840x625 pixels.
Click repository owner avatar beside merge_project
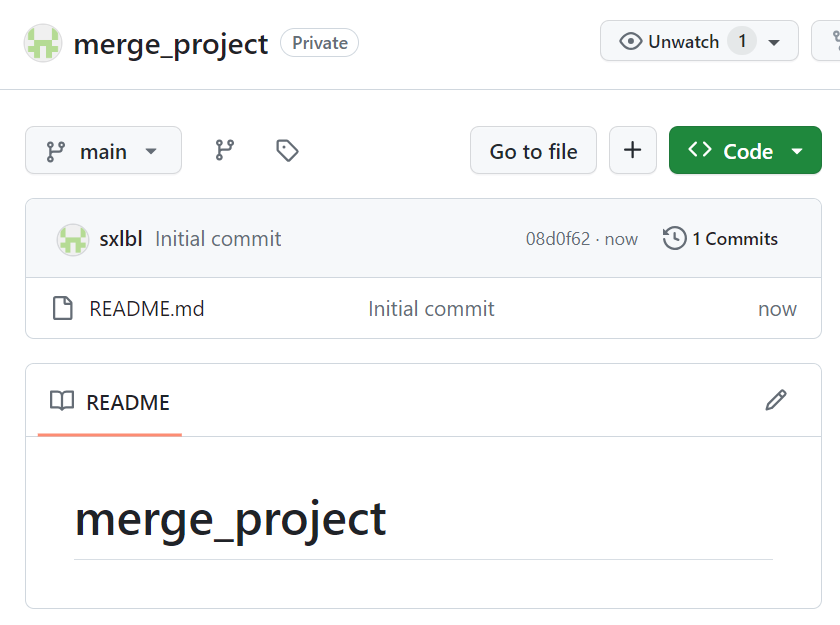coord(43,43)
